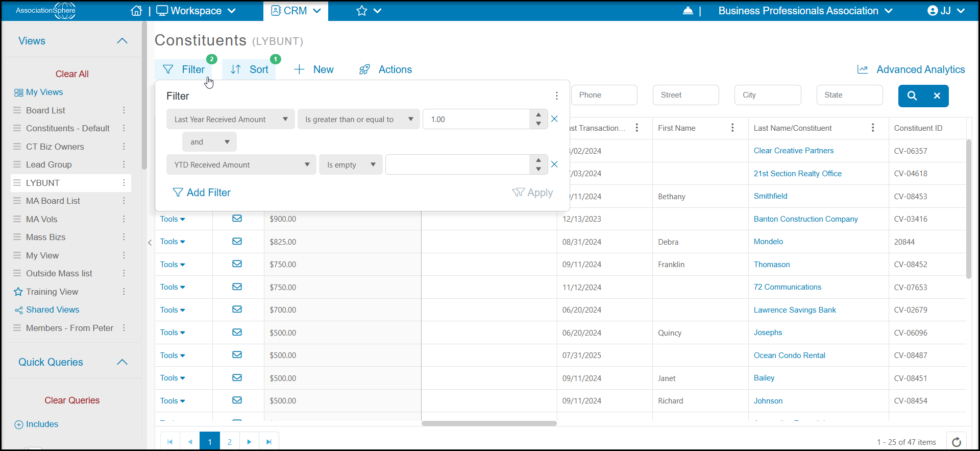Open the Actions menu button
The width and height of the screenshot is (980, 451).
pos(385,69)
